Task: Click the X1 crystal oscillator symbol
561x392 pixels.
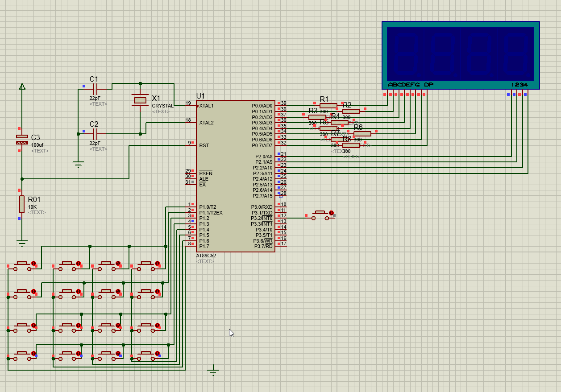Action: (140, 100)
